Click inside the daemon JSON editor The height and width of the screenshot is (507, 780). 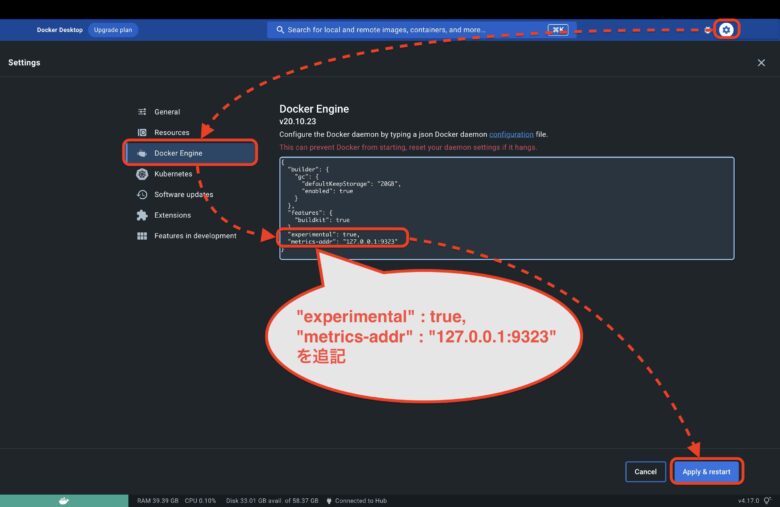[506, 208]
